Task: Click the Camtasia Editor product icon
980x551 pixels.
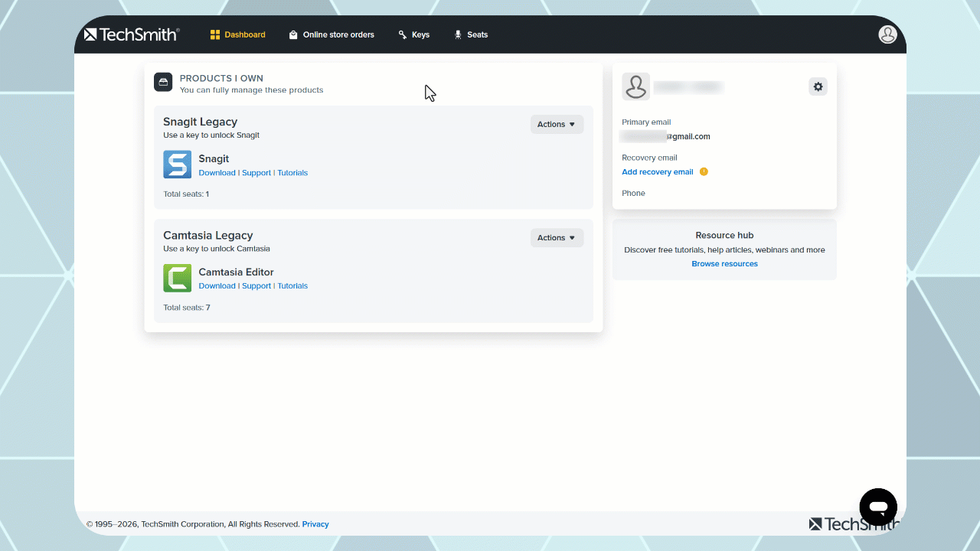Action: point(178,278)
